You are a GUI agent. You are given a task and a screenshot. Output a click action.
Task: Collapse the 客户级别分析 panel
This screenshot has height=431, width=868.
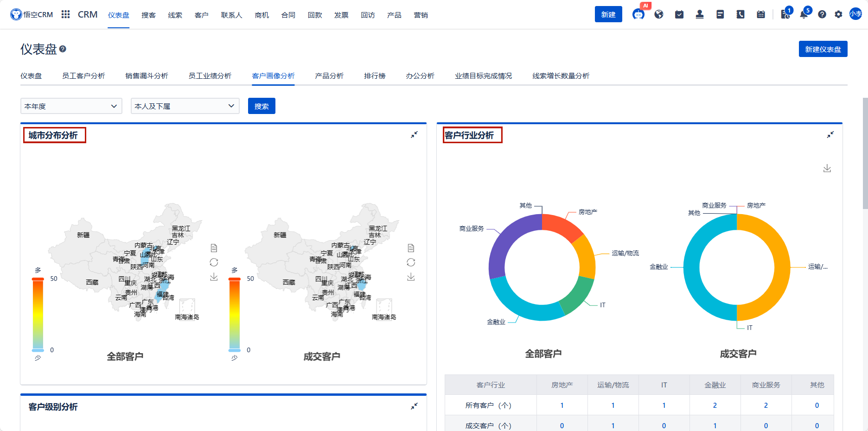click(x=414, y=406)
